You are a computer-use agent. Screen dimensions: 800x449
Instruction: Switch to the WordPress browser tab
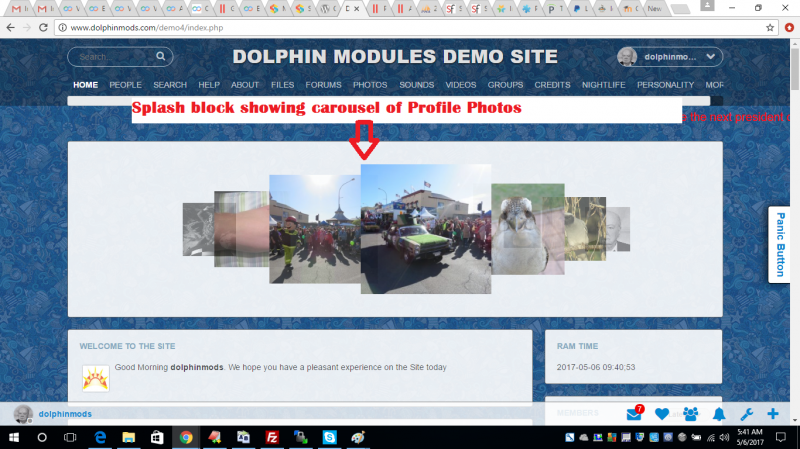[328, 8]
